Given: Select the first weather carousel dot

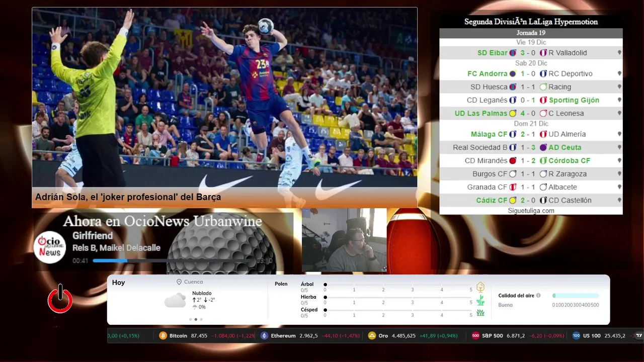Looking at the screenshot, I should click(x=190, y=319).
